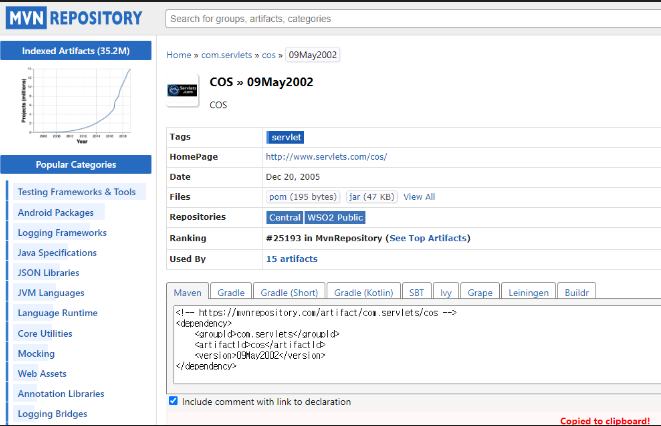Focus the search field for groups, artifacts, categories
Viewport: 661px width, 426px height.
coord(413,19)
